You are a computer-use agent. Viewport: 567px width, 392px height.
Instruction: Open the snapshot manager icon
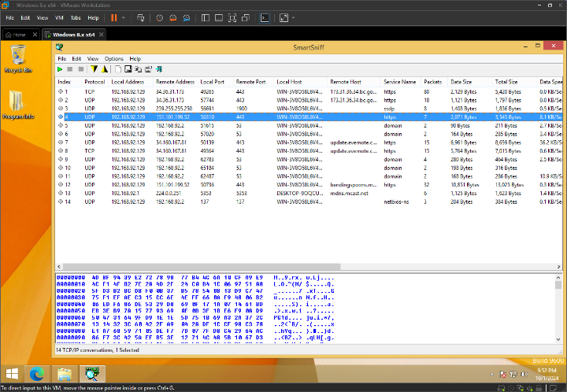[x=187, y=17]
